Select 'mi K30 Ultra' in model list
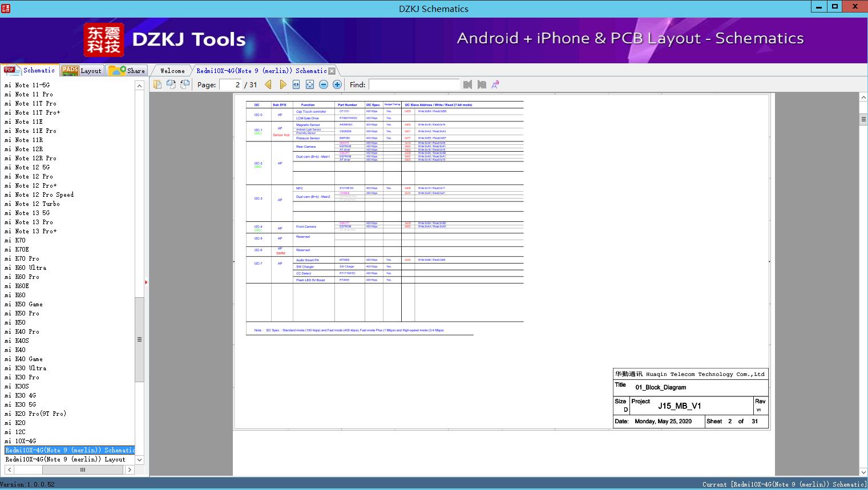Viewport: 868px width, 490px height. [x=25, y=368]
